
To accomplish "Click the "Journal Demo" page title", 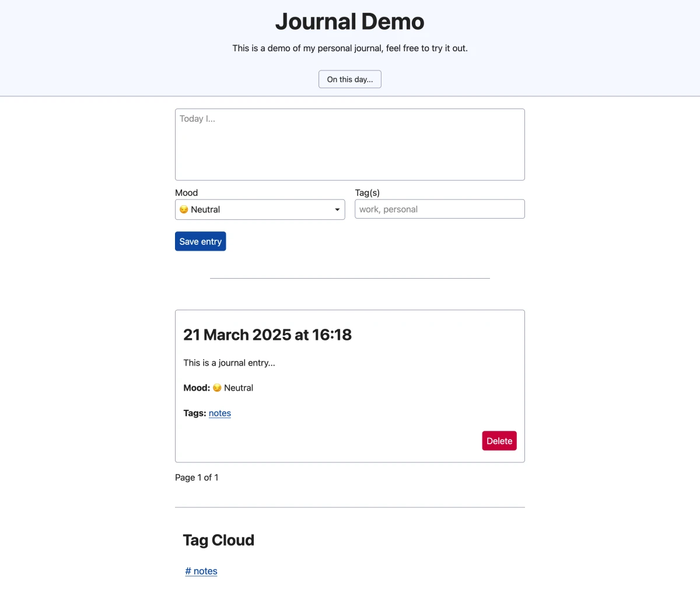I will [349, 21].
